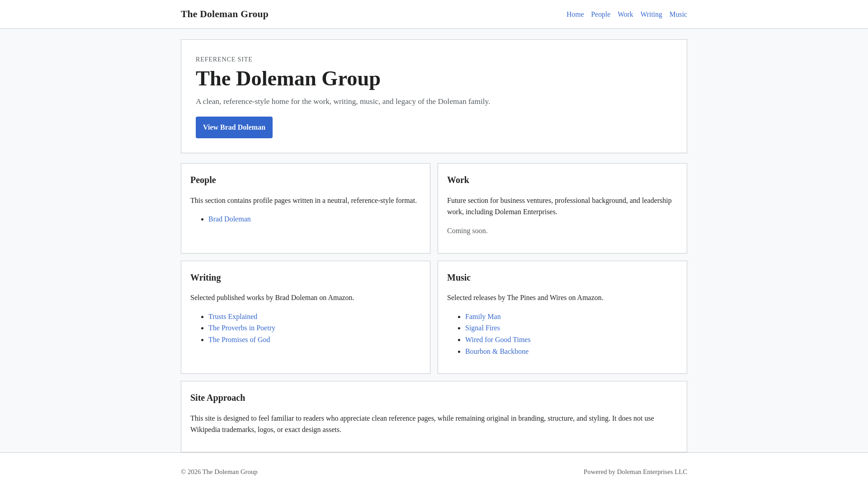Click the large The Doleman Group hero title
Image resolution: width=868 pixels, height=488 pixels.
(x=288, y=79)
